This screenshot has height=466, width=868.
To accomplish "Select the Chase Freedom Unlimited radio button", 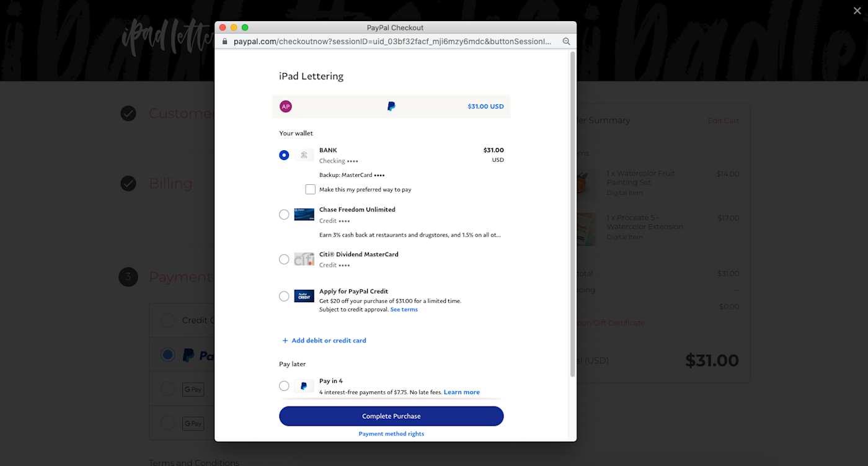I will click(284, 215).
